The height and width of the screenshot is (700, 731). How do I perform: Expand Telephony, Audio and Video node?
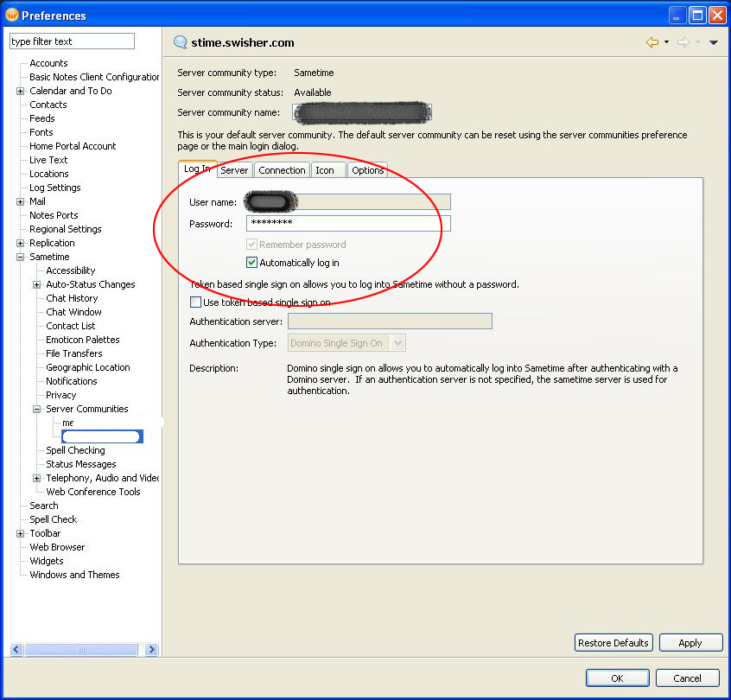point(37,478)
